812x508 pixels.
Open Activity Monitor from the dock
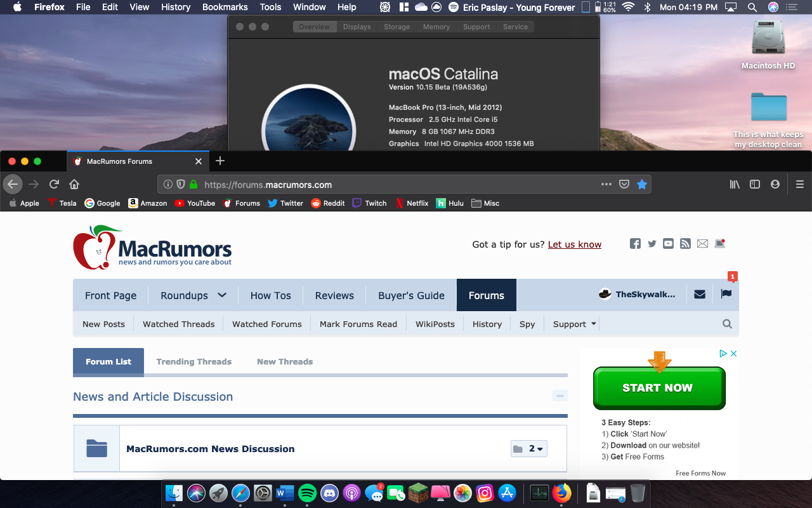(539, 493)
